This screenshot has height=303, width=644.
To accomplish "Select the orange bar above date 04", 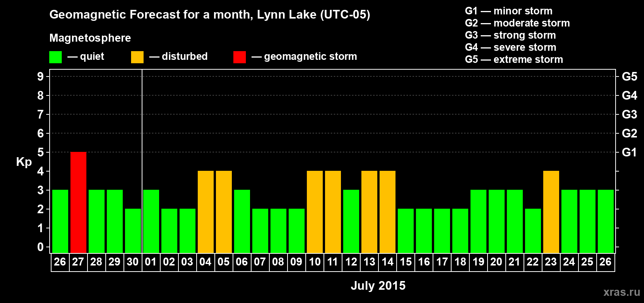I will tap(206, 212).
